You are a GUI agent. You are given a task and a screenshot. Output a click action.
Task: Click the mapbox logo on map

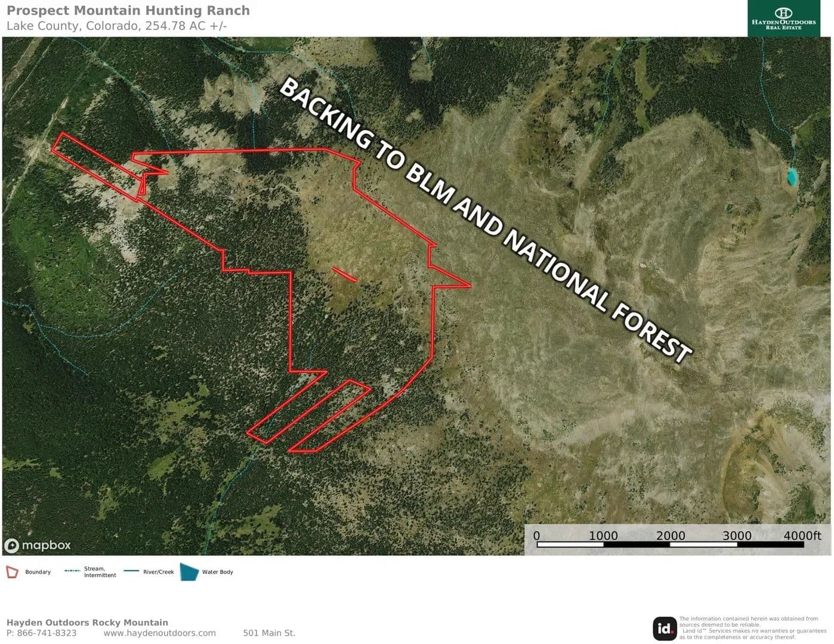pos(38,545)
